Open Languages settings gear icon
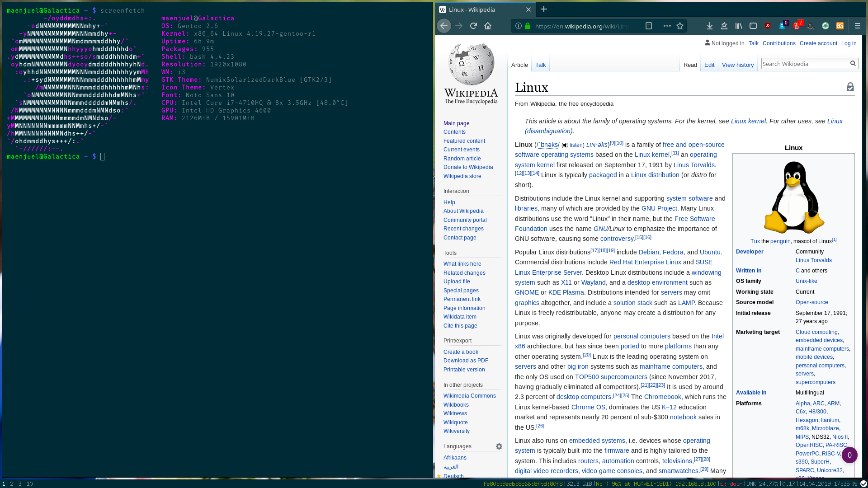The width and height of the screenshot is (868, 488). point(499,446)
